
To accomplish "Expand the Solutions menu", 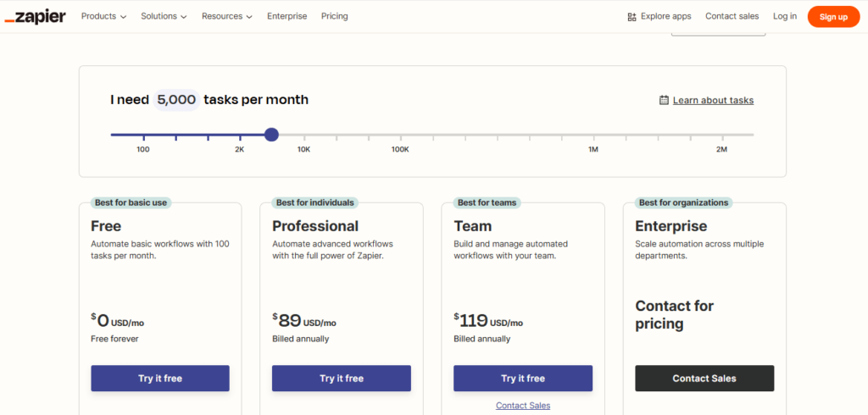I will tap(164, 17).
